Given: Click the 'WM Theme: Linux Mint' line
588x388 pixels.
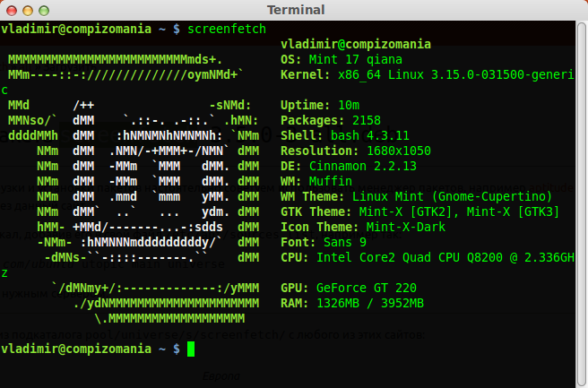Looking at the screenshot, I should [416, 197].
